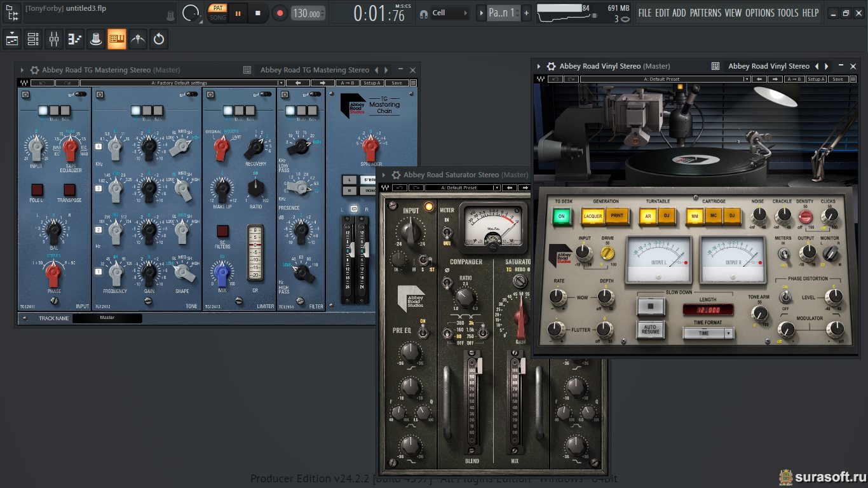Open the Mixer view icon

pyautogui.click(x=54, y=39)
